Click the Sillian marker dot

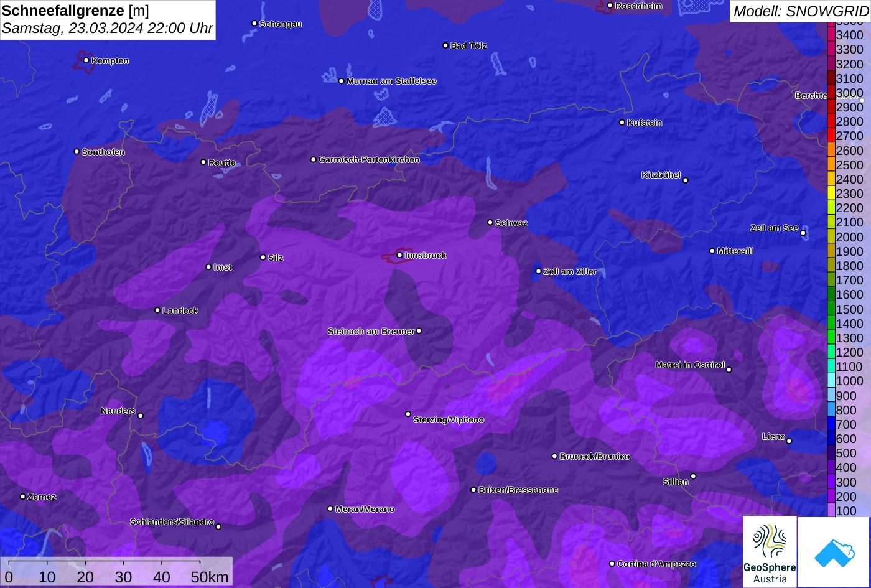(x=693, y=477)
